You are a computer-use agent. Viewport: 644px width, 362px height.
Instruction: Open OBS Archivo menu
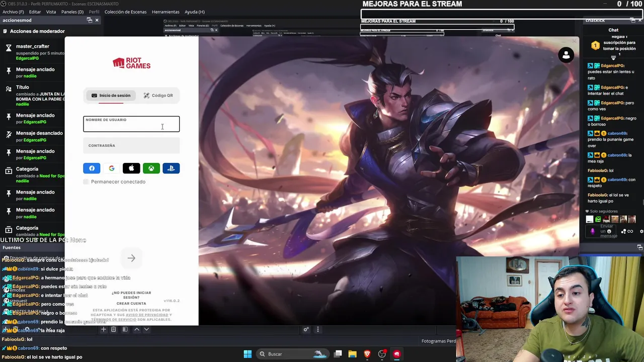click(13, 12)
